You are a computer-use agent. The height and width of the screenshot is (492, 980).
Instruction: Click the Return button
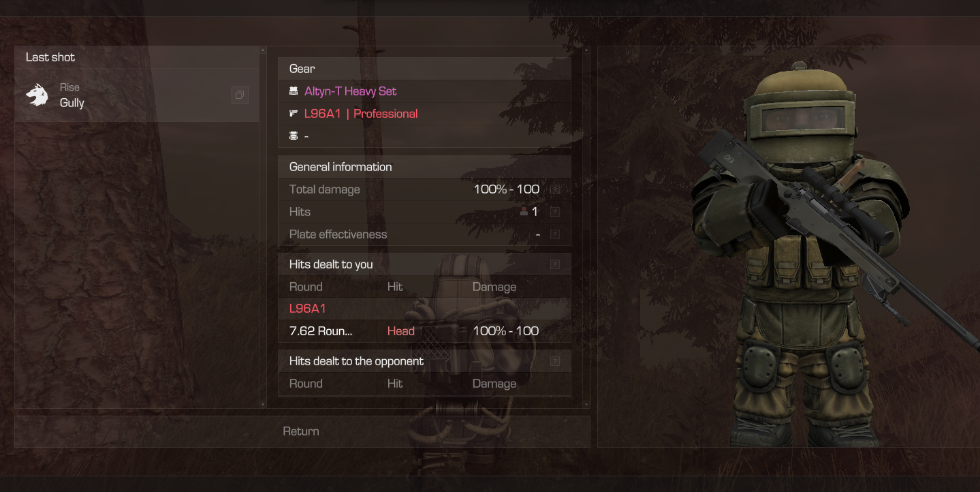[302, 431]
